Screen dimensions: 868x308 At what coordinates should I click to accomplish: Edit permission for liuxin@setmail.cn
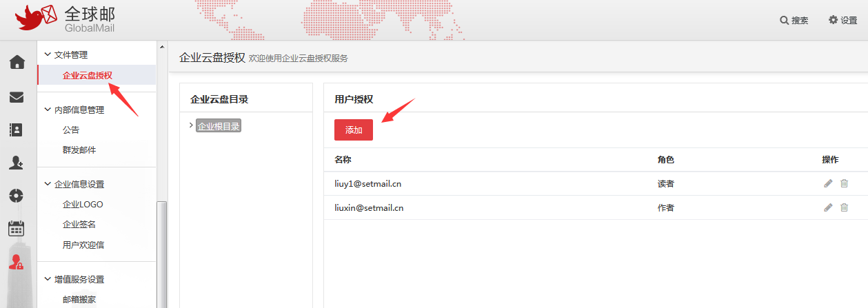[828, 207]
